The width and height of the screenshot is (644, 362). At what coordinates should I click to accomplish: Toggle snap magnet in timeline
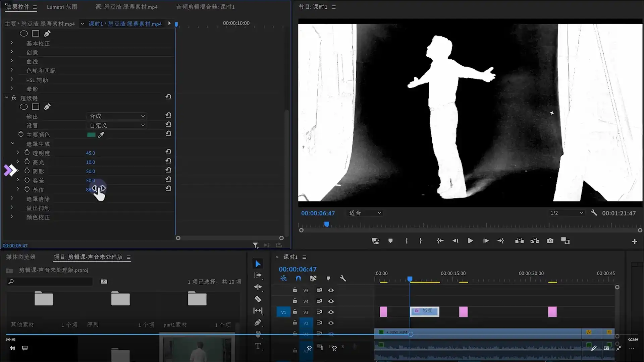tap(298, 278)
